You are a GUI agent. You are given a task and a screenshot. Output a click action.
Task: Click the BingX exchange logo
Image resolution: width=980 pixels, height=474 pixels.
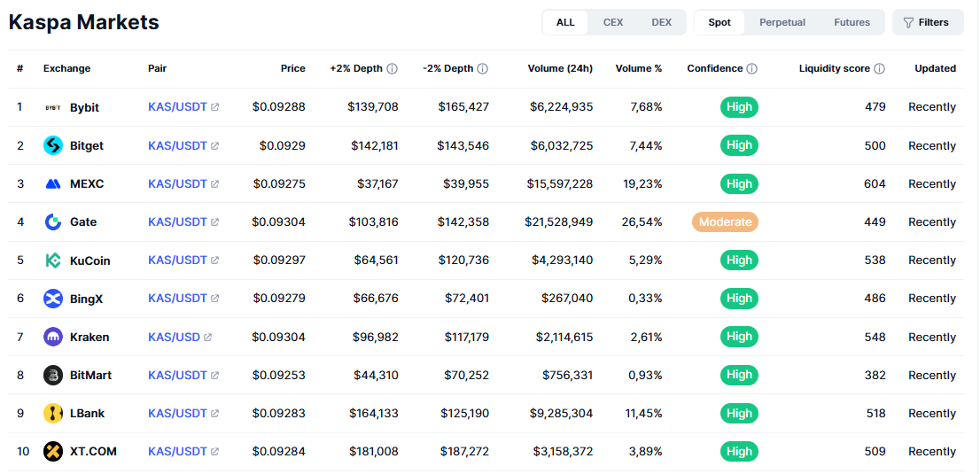[53, 299]
